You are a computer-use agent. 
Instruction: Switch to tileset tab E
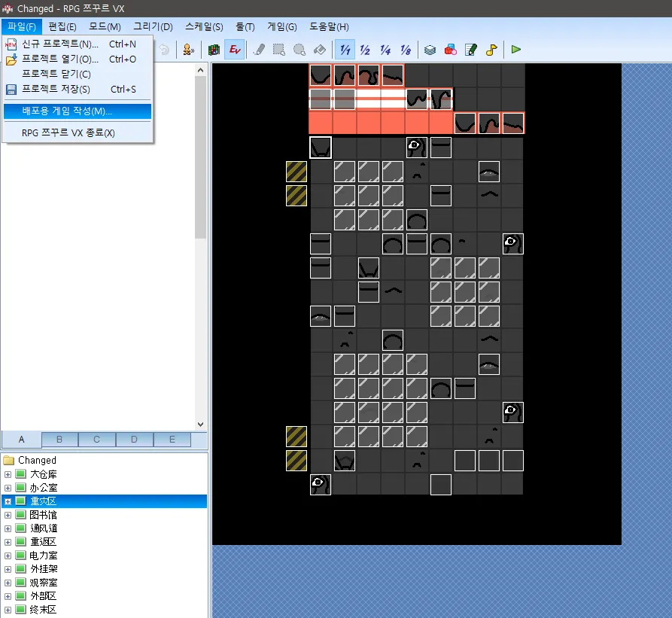click(x=172, y=440)
